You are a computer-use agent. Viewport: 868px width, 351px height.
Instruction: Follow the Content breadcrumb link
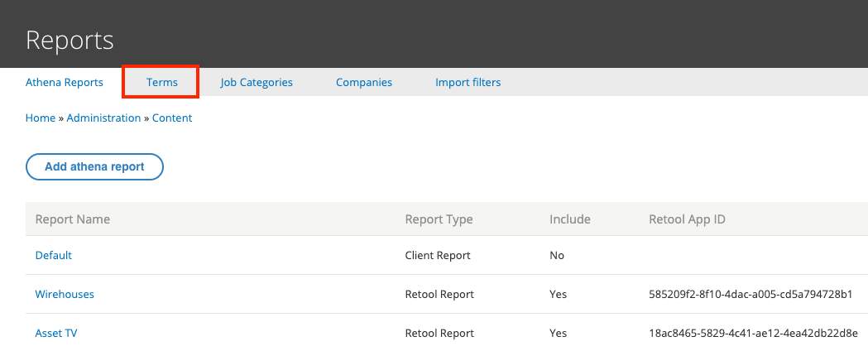(172, 118)
